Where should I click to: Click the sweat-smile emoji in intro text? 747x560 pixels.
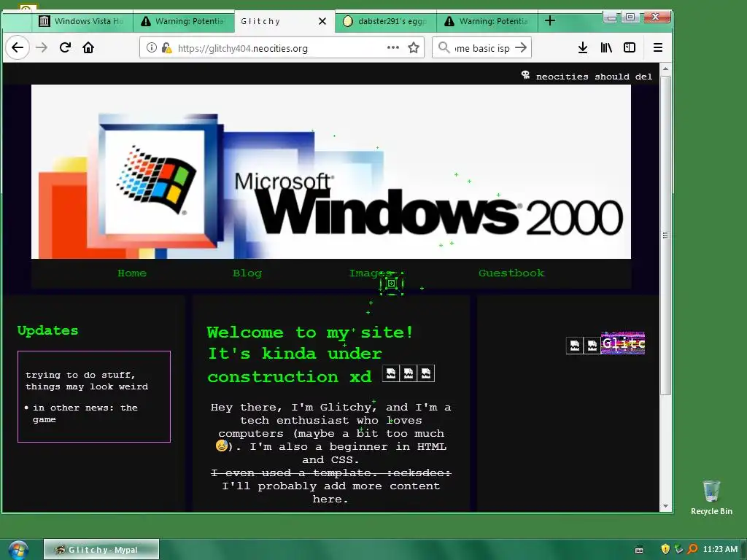pyautogui.click(x=222, y=446)
